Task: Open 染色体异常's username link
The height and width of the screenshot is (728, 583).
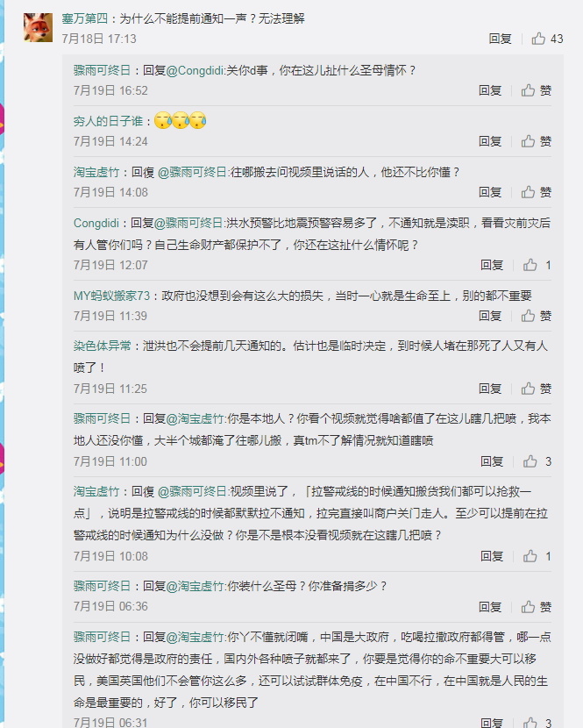Action: coord(102,346)
